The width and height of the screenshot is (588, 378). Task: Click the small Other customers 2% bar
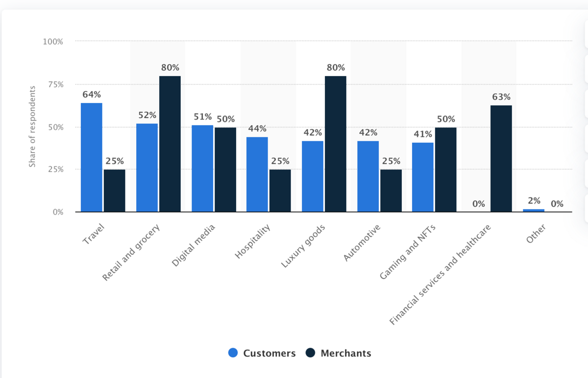(534, 210)
